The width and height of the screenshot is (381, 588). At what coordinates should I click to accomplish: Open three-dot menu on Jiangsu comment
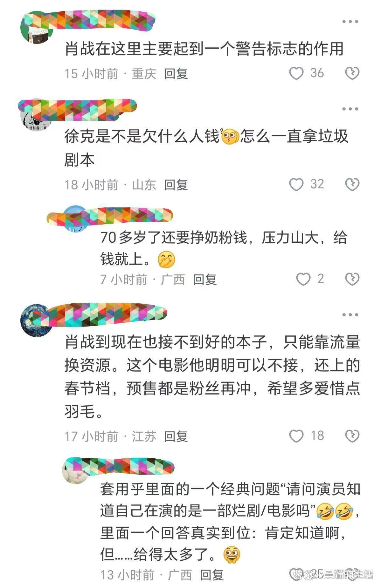point(350,315)
